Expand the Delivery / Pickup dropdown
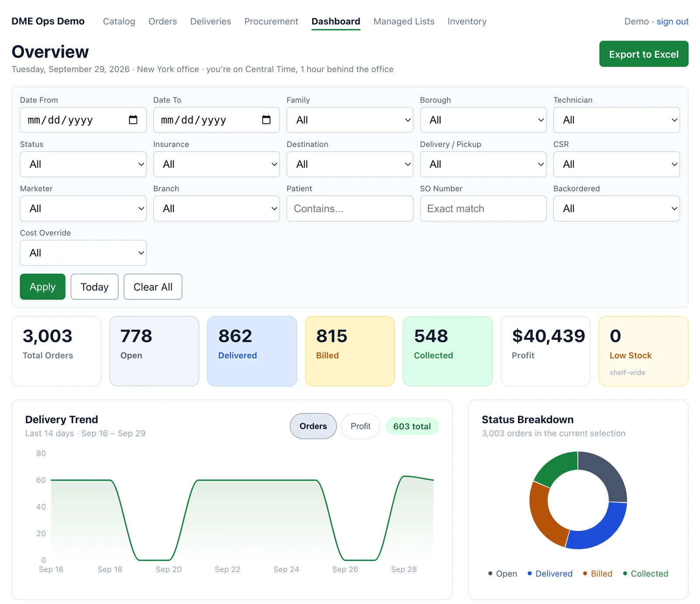The height and width of the screenshot is (604, 700). point(483,164)
